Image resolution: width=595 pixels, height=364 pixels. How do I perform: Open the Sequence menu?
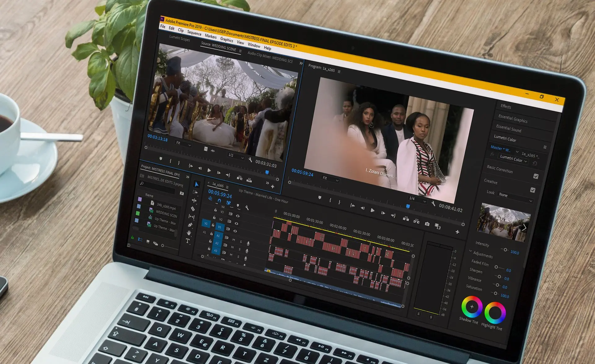tap(194, 33)
